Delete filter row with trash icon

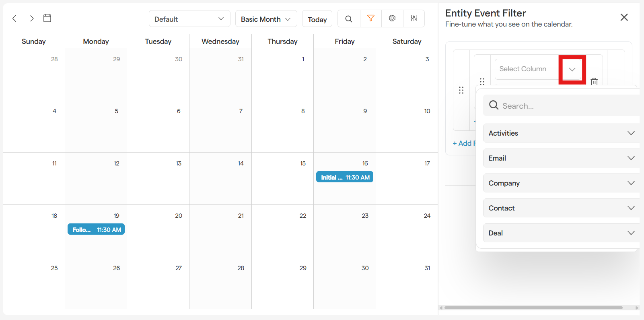pyautogui.click(x=594, y=81)
